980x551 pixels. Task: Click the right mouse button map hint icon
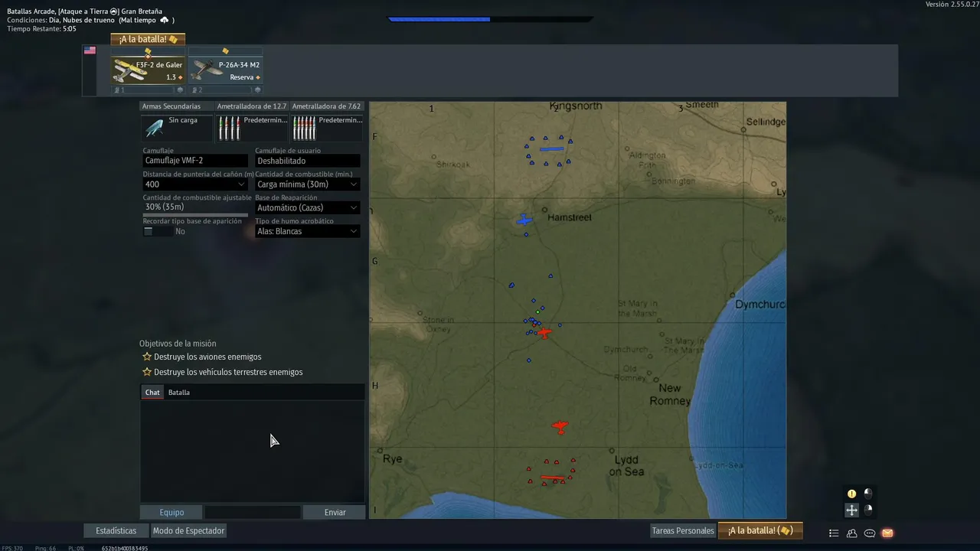click(867, 509)
